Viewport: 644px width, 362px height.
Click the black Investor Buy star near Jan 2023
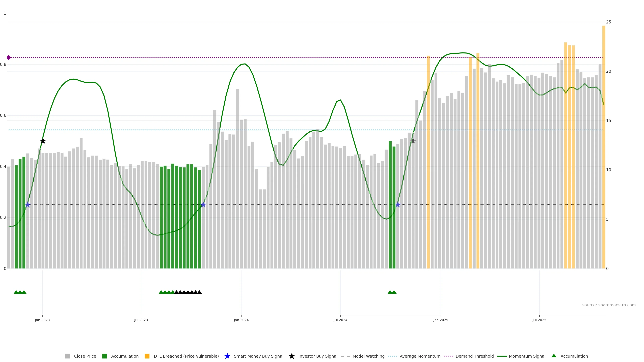pos(43,141)
